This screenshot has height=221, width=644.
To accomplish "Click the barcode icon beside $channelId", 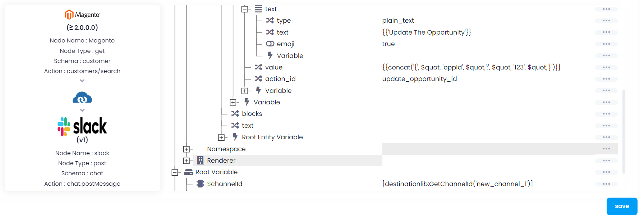I will pyautogui.click(x=200, y=184).
